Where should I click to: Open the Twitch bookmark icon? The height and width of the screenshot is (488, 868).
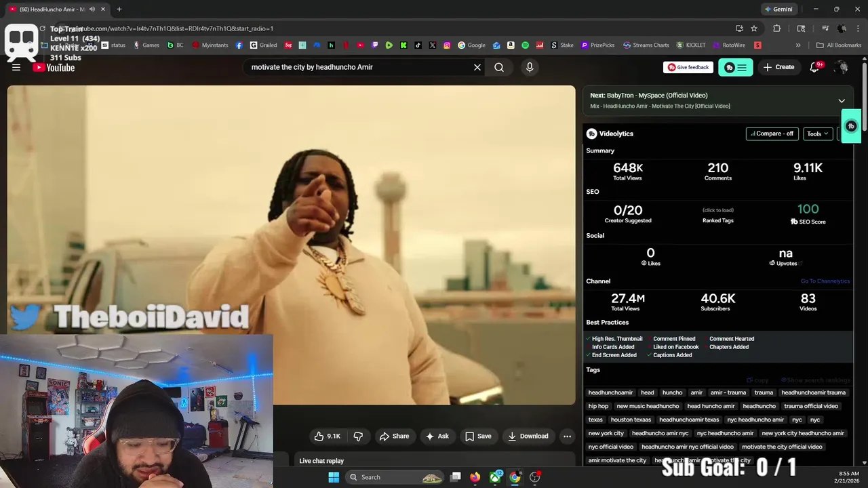(375, 45)
